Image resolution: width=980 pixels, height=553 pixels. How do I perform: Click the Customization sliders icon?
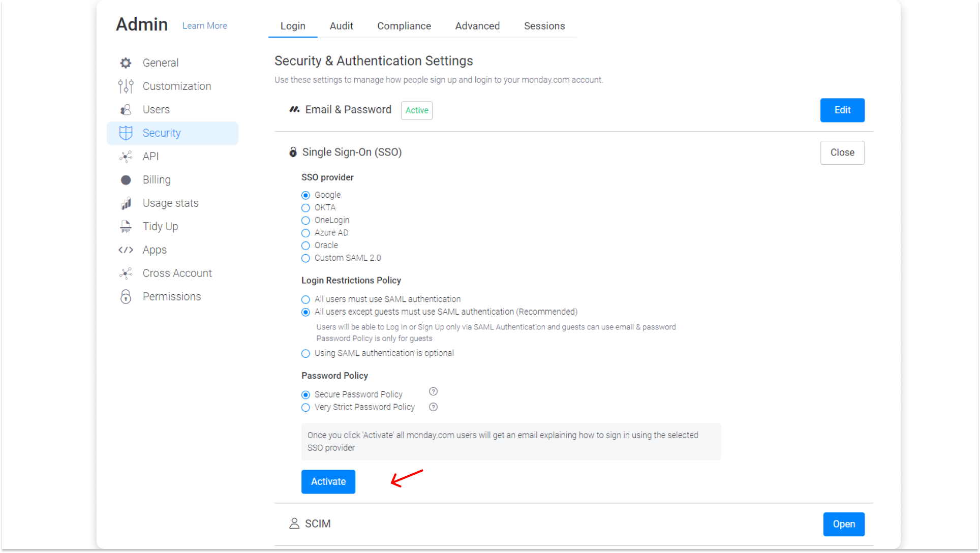pos(126,86)
